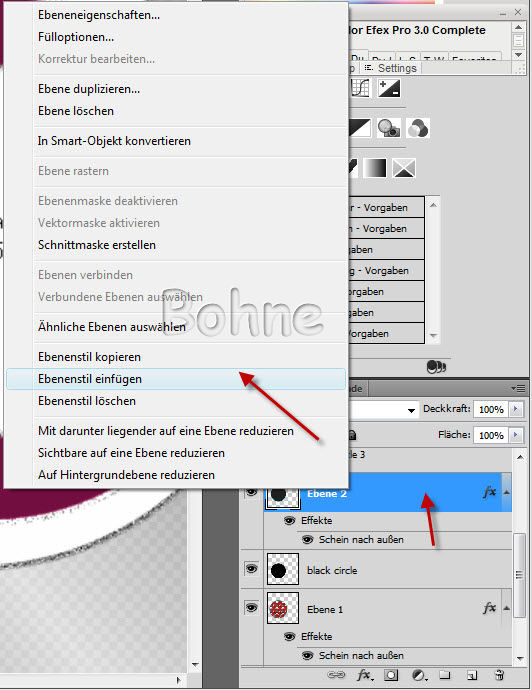
Task: Toggle visibility of the Ebene 1 layer
Action: tap(251, 607)
